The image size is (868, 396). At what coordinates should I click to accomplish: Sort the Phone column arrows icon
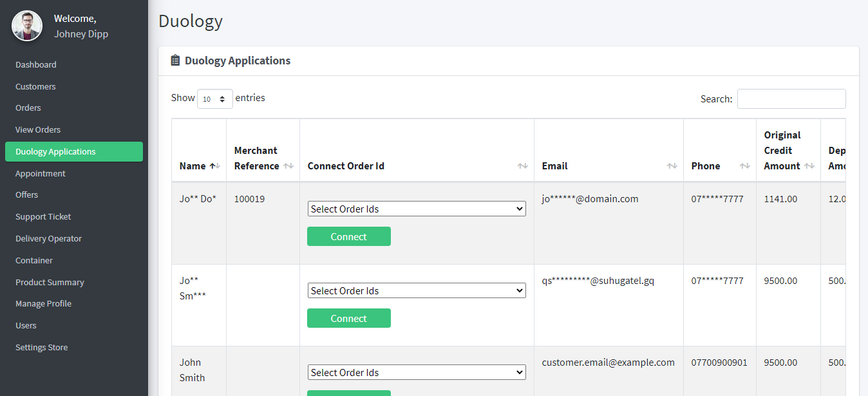pyautogui.click(x=745, y=166)
